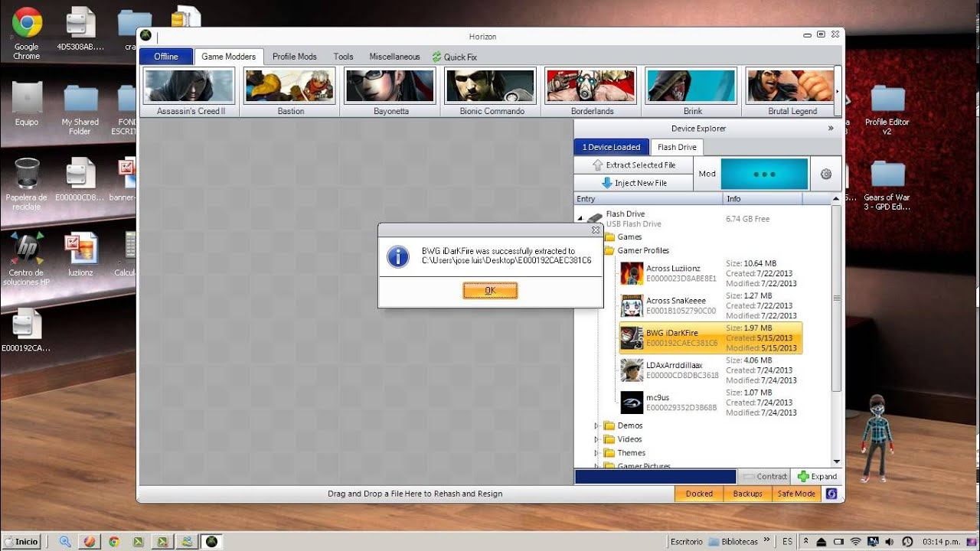Image resolution: width=980 pixels, height=551 pixels.
Task: Click the blue info icon in the dialog
Action: [398, 256]
